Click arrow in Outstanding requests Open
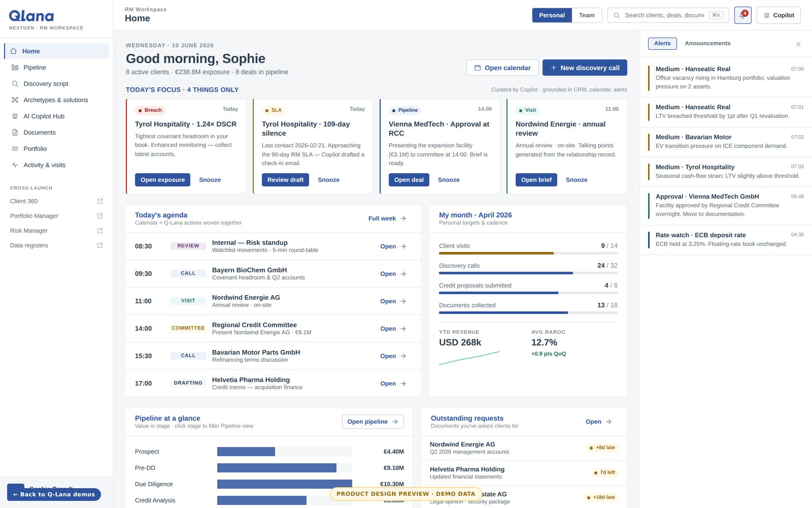This screenshot has height=508, width=812. 609,422
